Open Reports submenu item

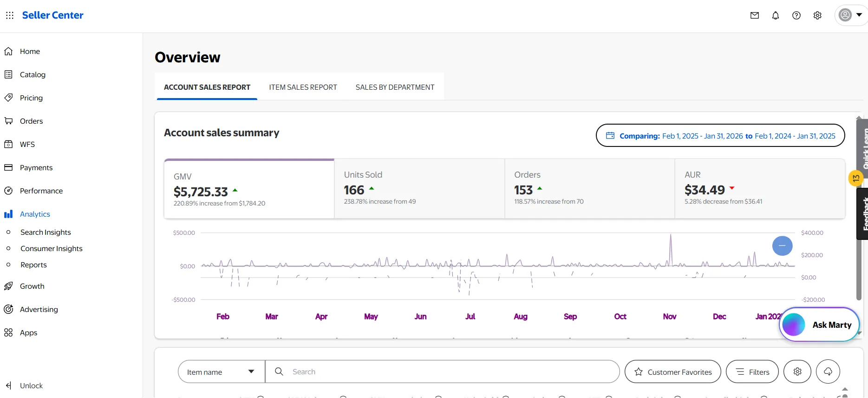click(33, 265)
